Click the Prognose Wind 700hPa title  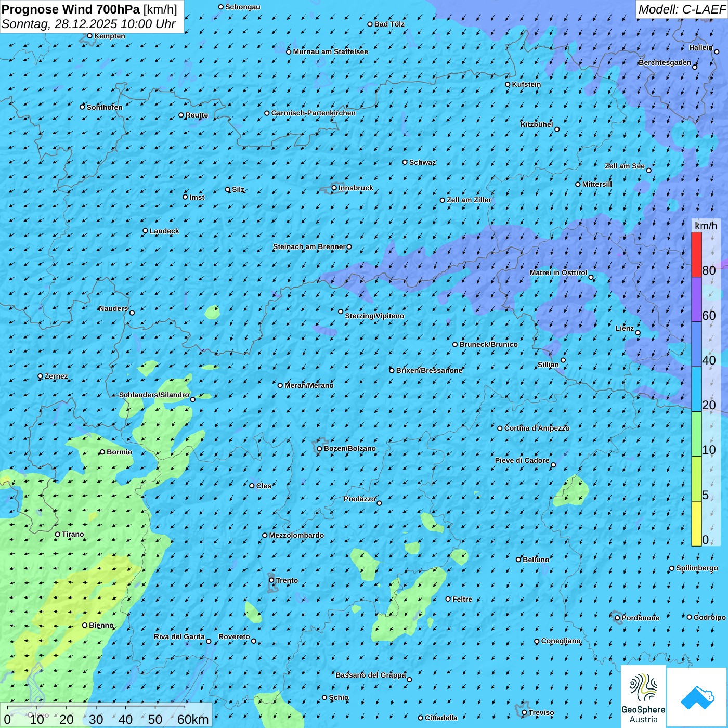pyautogui.click(x=71, y=9)
